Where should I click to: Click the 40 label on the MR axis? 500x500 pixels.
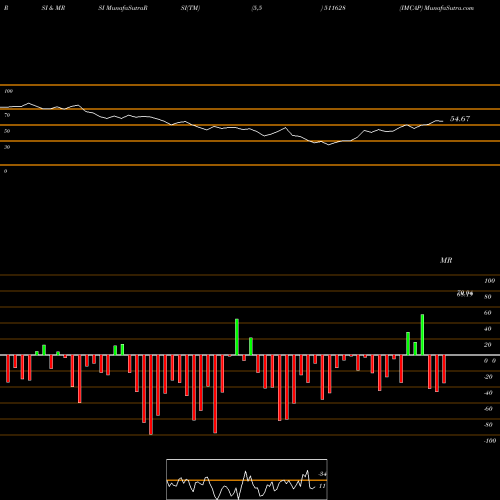[488, 329]
